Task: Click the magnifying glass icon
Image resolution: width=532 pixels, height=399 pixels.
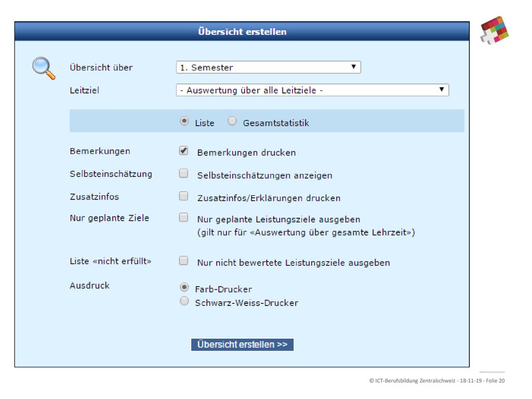Action: point(44,68)
